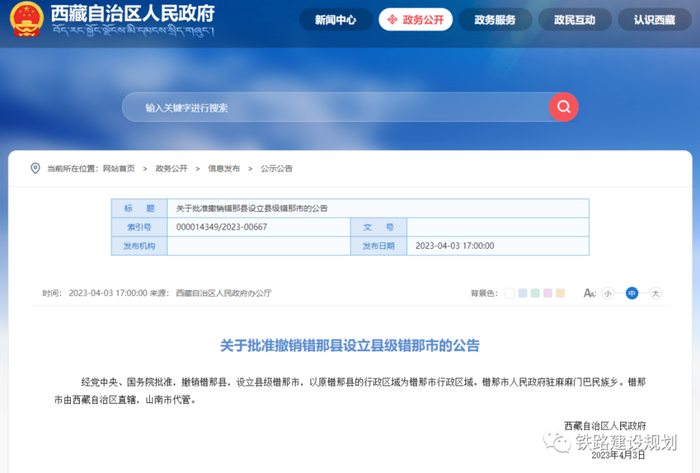
Task: Click the national emblem logo
Action: point(27,19)
